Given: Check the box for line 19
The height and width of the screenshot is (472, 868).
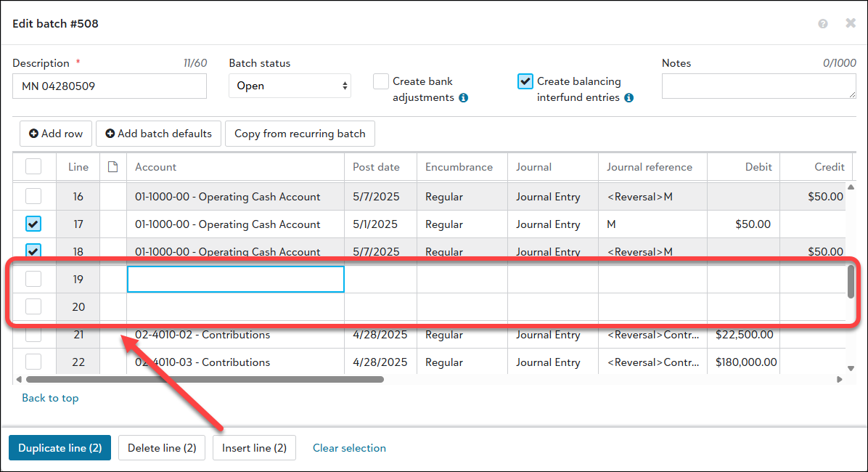Looking at the screenshot, I should (33, 279).
